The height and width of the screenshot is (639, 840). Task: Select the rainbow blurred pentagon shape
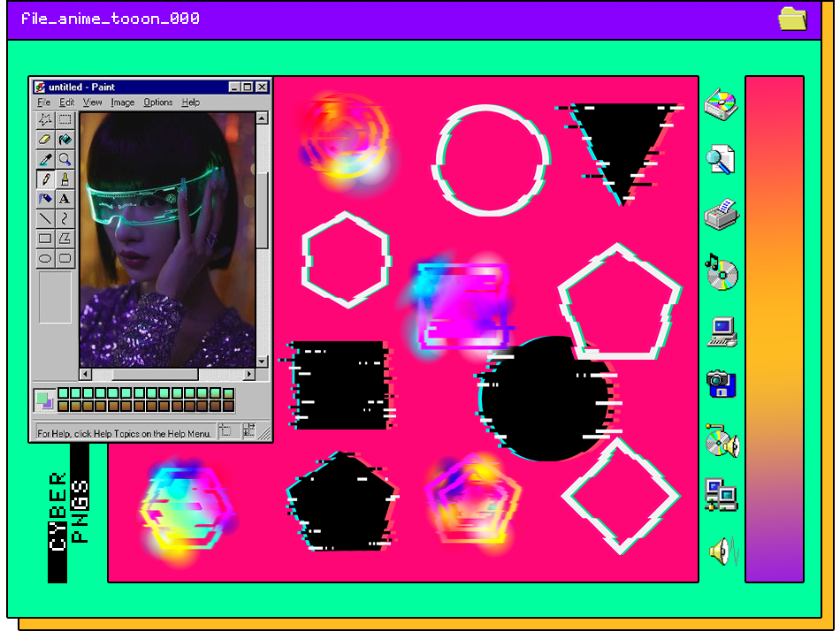(472, 501)
